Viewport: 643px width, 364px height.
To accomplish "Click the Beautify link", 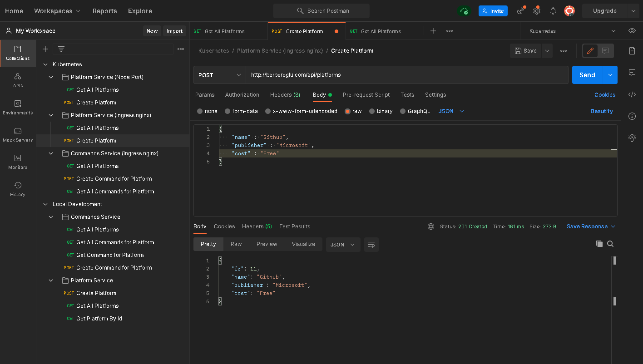I will pos(602,111).
